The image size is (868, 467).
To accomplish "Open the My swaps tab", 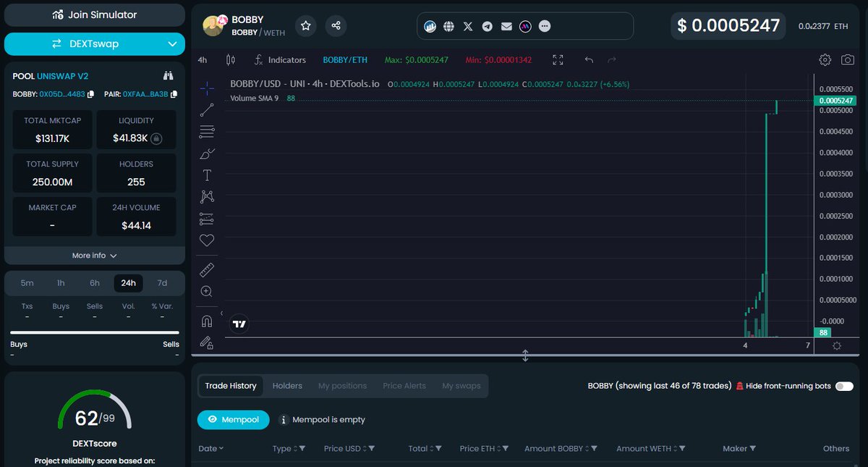I will click(x=461, y=386).
